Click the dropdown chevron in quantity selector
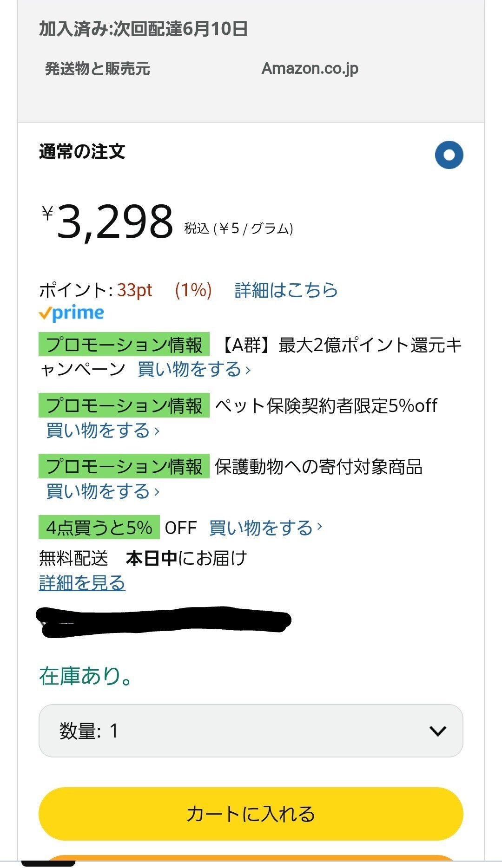This screenshot has height=868, width=502. (x=438, y=731)
